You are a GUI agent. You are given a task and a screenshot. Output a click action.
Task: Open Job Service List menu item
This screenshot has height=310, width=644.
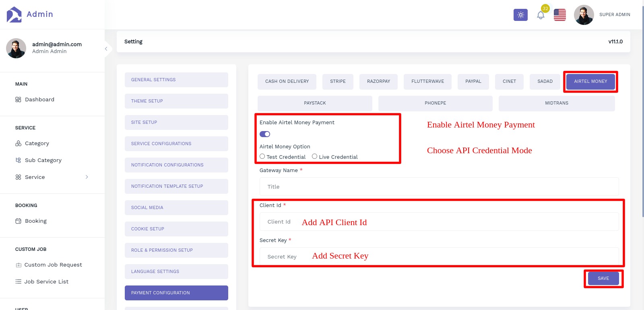[46, 281]
